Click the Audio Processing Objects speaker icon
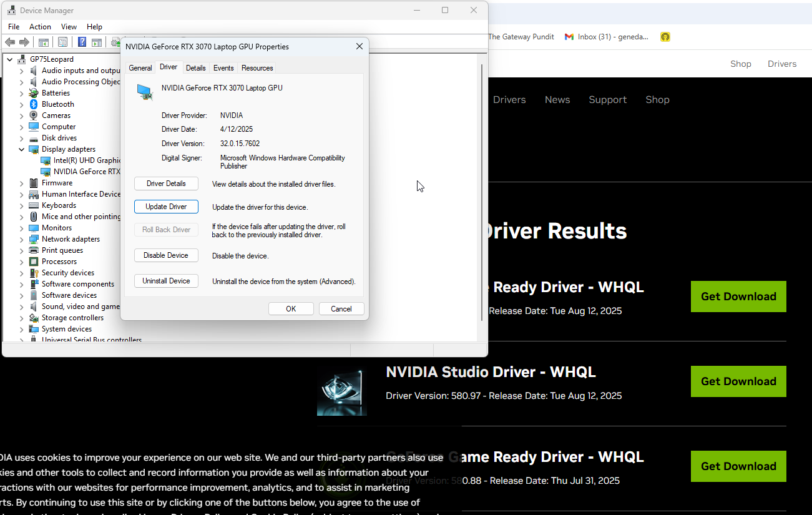 coord(34,82)
